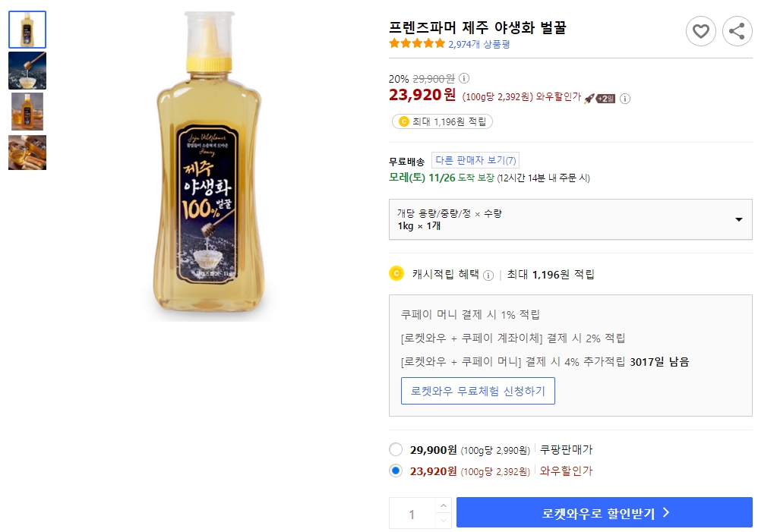Screen dimensions: 758x532
Task: Increase quantity with the up stepper arrow
Action: [444, 507]
